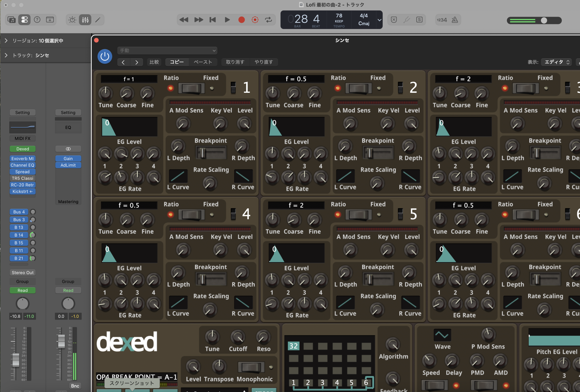Open the LCD display mode chevron

pyautogui.click(x=379, y=20)
